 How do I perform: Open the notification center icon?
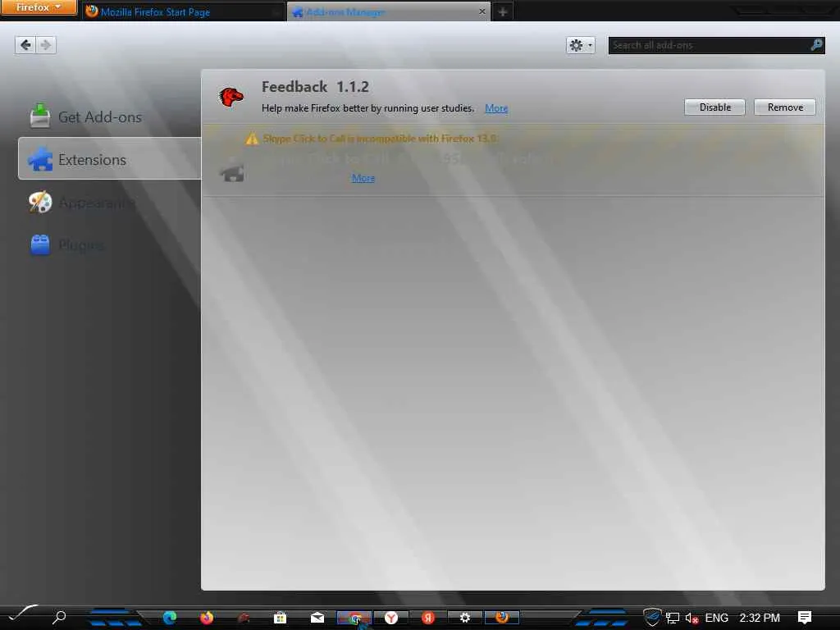pyautogui.click(x=804, y=618)
